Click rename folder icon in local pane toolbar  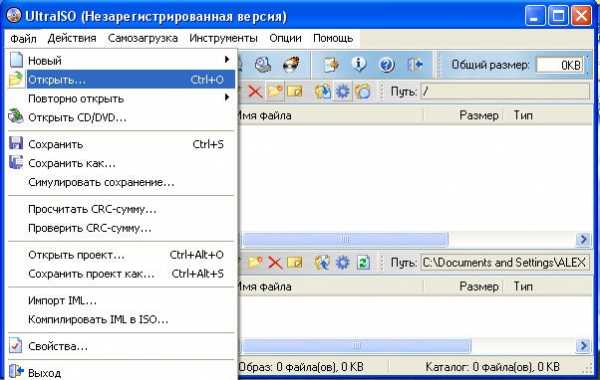tap(295, 263)
